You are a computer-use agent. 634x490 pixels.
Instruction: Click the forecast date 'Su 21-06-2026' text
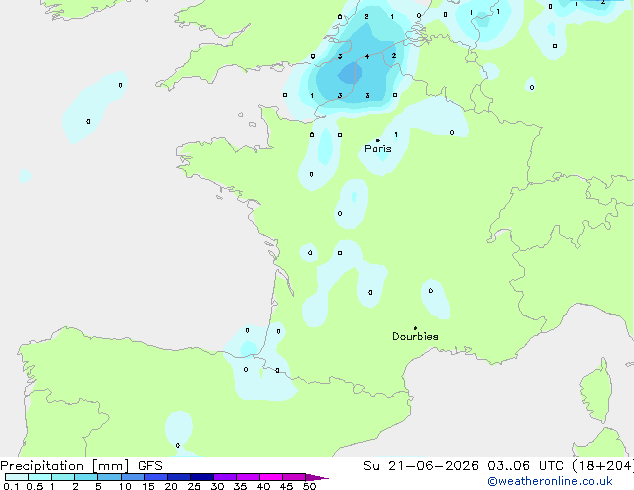coord(421,466)
